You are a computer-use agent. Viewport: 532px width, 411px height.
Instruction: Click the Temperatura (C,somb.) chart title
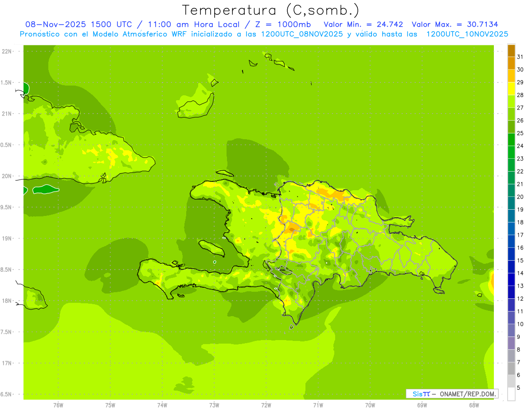270,10
